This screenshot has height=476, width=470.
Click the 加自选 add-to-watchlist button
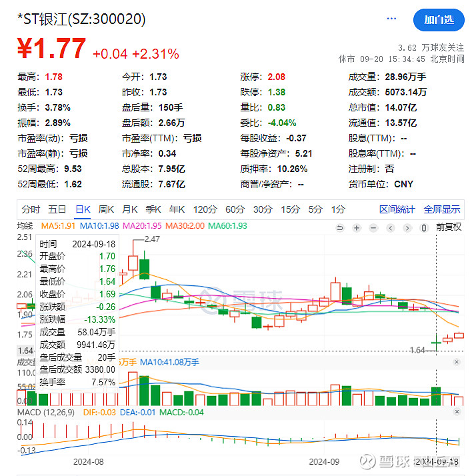click(439, 20)
